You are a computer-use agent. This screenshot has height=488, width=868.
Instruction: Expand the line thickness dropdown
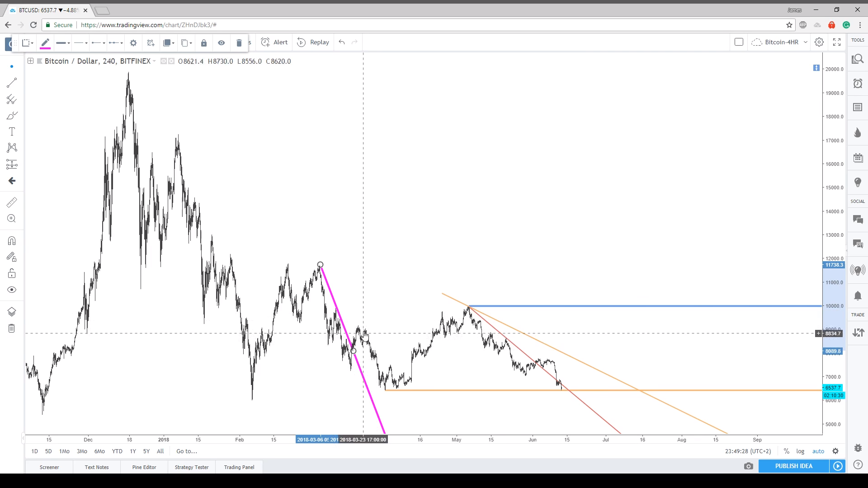(62, 43)
